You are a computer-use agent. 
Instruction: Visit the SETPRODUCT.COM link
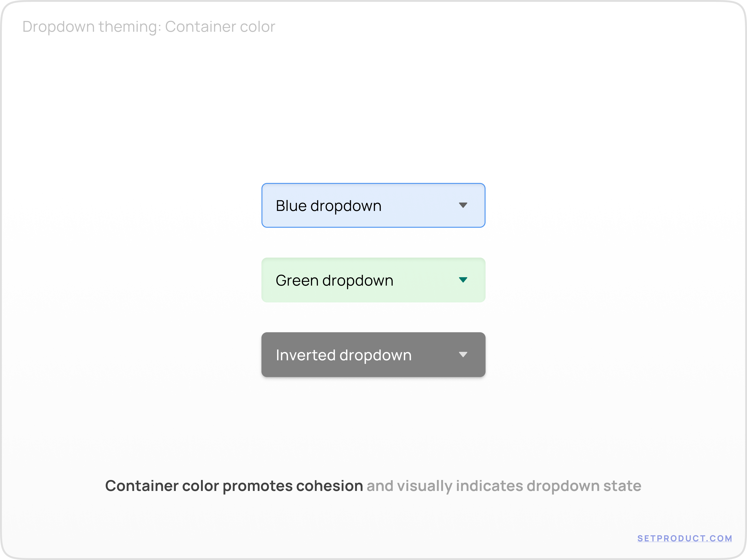click(684, 538)
